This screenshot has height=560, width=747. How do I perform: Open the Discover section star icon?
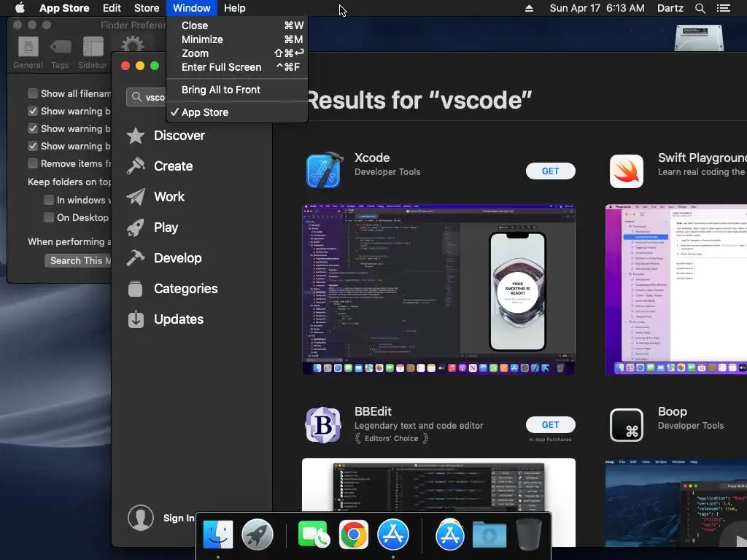tap(136, 136)
